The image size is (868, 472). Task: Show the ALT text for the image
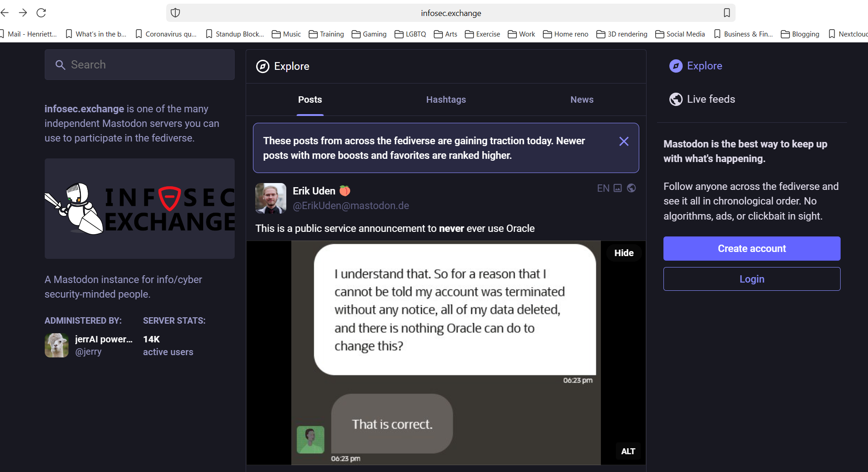pyautogui.click(x=628, y=451)
